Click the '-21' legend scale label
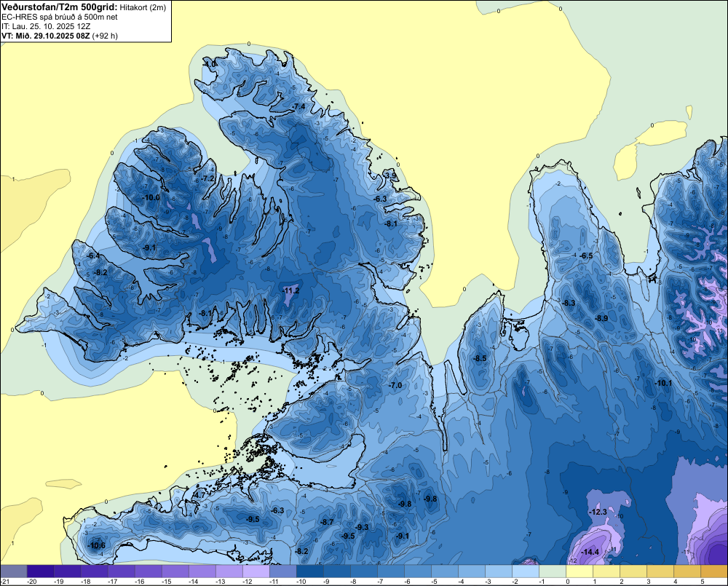The width and height of the screenshot is (728, 586). [5, 582]
